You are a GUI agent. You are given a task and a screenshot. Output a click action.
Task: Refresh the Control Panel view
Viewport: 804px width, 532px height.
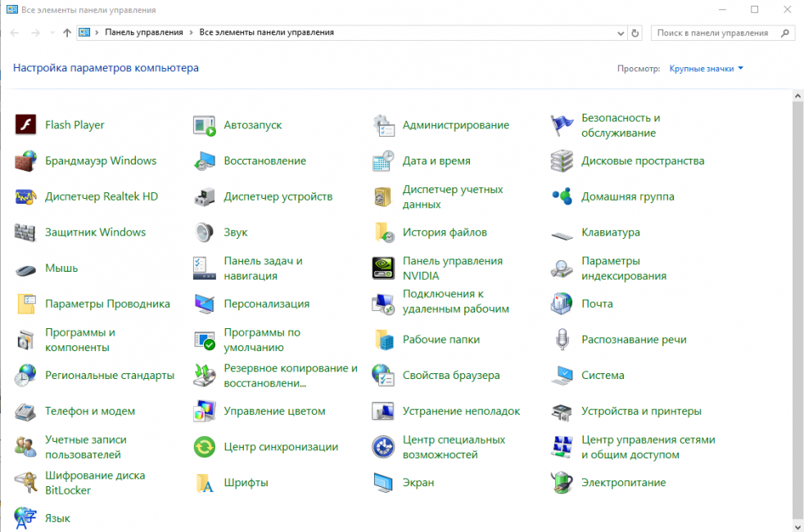click(635, 34)
